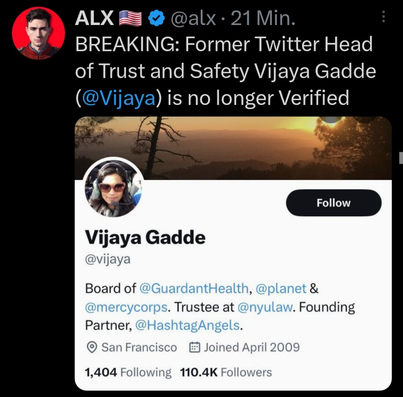
Task: Open the @GuardantHealth link in bio
Action: point(194,288)
